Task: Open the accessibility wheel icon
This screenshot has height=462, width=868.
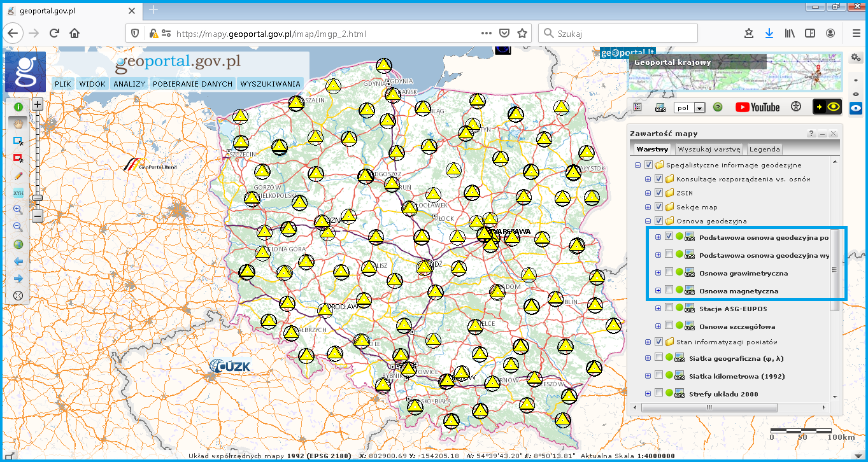Action: (795, 107)
